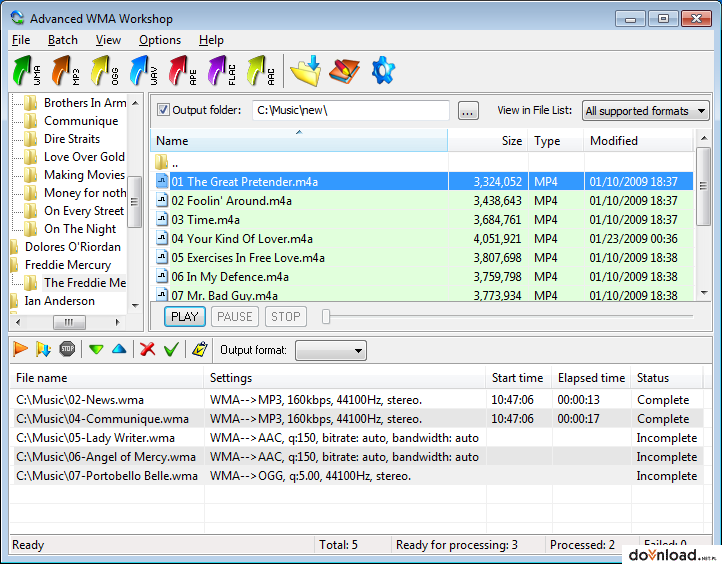Sort file list by Name column header

click(x=299, y=140)
